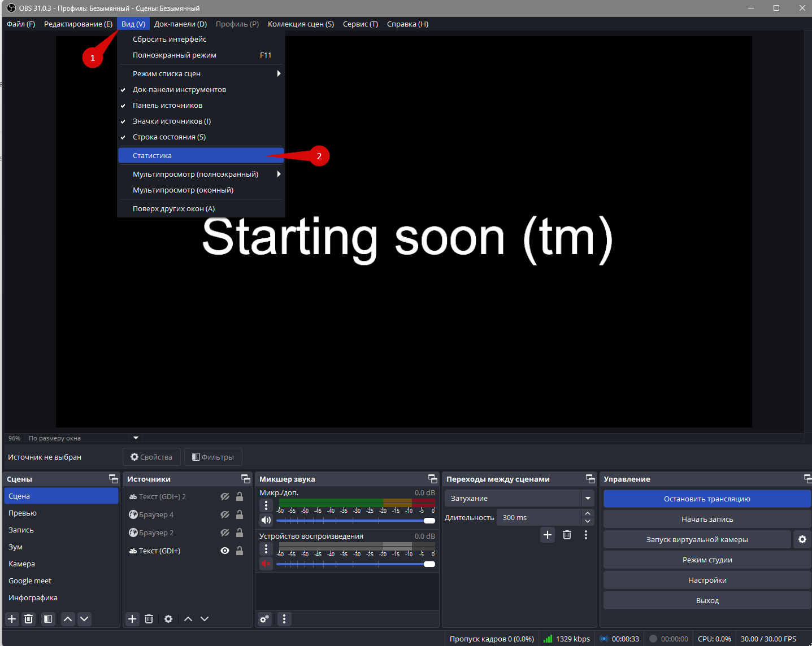Adjust the Микр./доп. volume slider
This screenshot has height=646, width=812.
pyautogui.click(x=356, y=520)
